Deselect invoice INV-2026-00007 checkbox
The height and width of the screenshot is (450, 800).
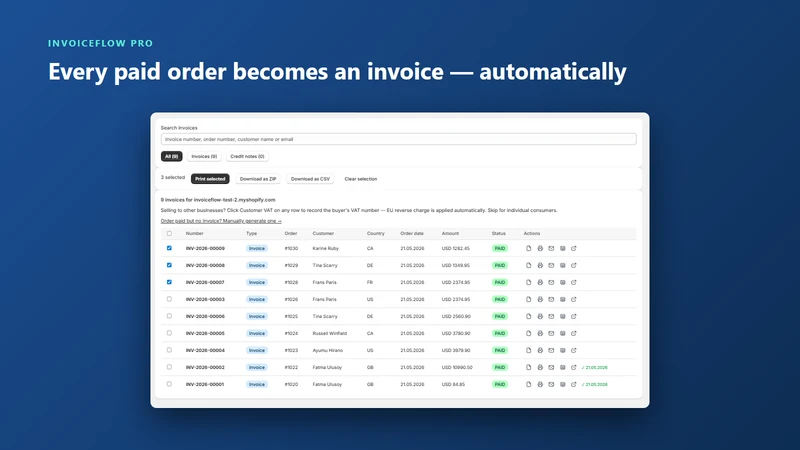coord(169,282)
